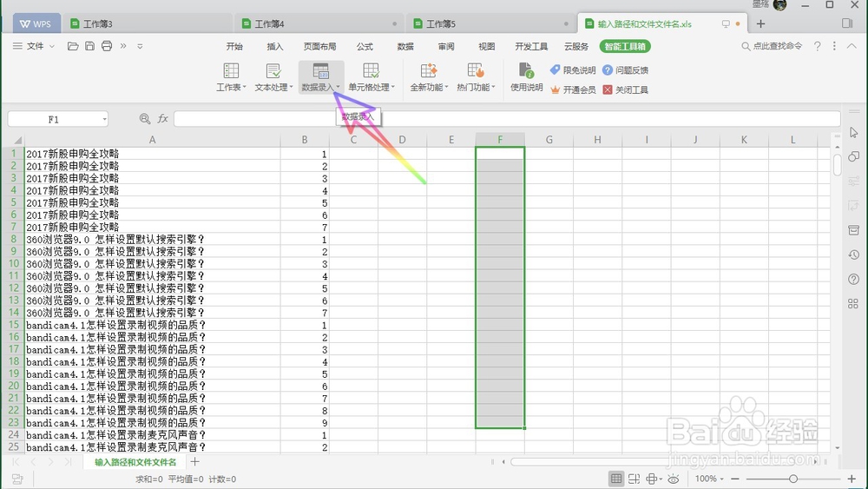
Task: Open the 云服务 ribbon tab
Action: pos(576,47)
